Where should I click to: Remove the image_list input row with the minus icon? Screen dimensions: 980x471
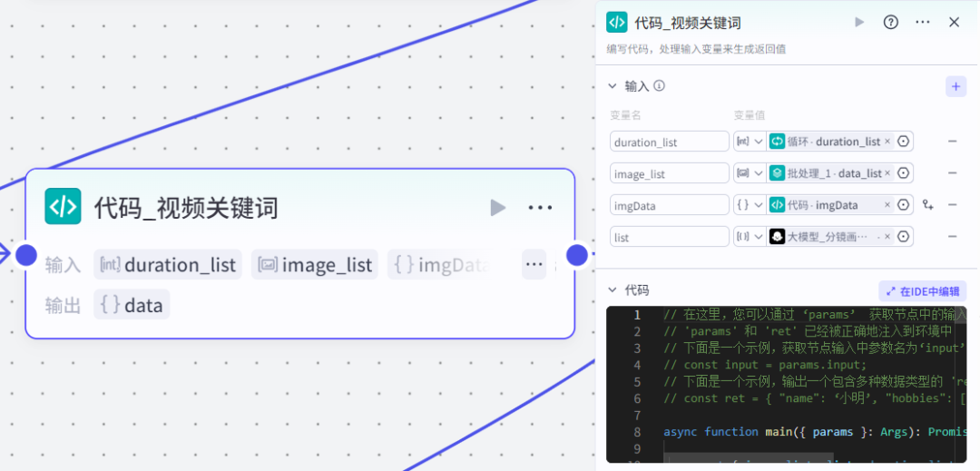953,173
